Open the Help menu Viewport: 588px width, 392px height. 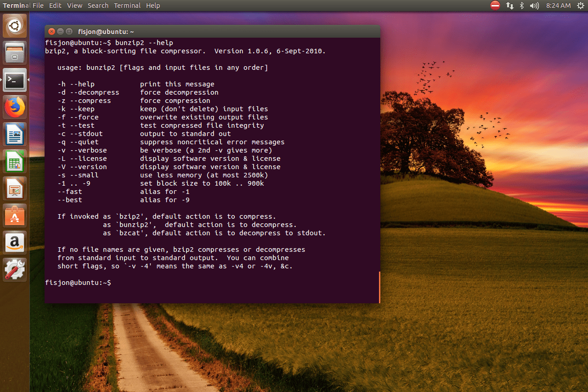pyautogui.click(x=153, y=6)
